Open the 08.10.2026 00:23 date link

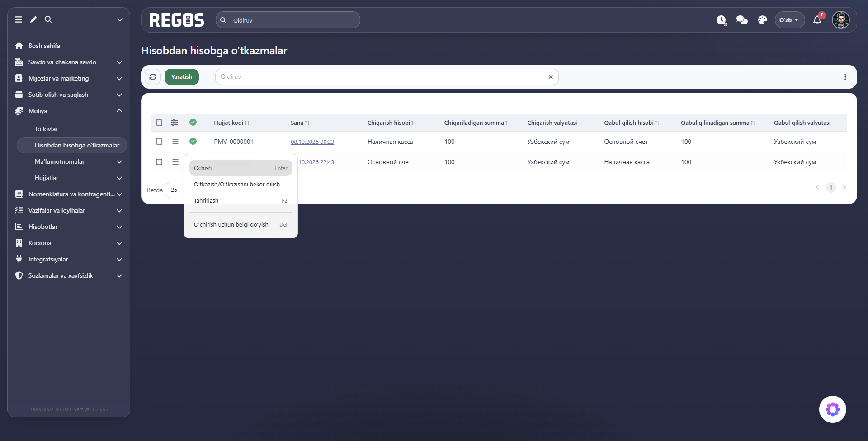point(312,142)
